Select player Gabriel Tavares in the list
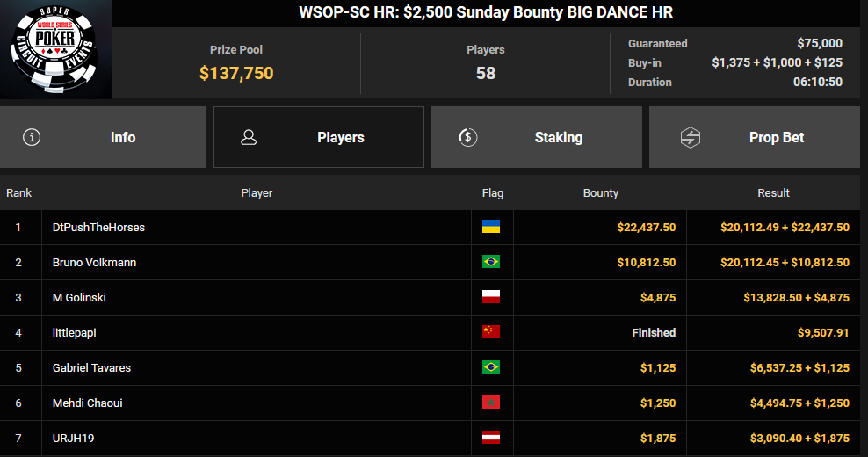 91,367
